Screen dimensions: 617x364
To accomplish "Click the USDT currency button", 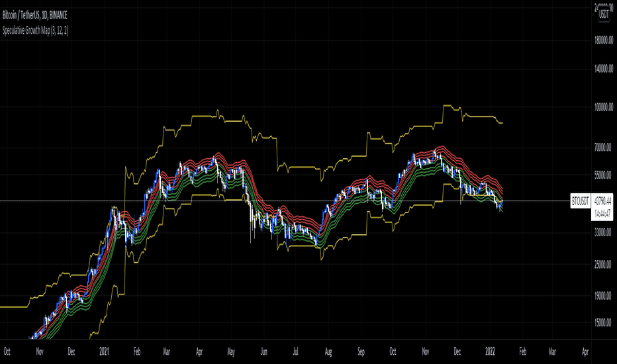I will point(604,15).
